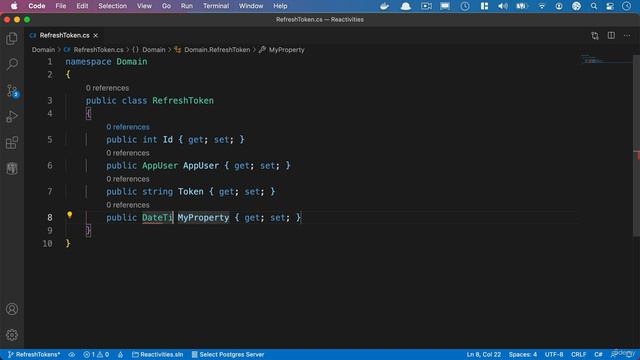The width and height of the screenshot is (640, 360).
Task: Place cursor on the DateTi text line 8
Action: (x=157, y=218)
